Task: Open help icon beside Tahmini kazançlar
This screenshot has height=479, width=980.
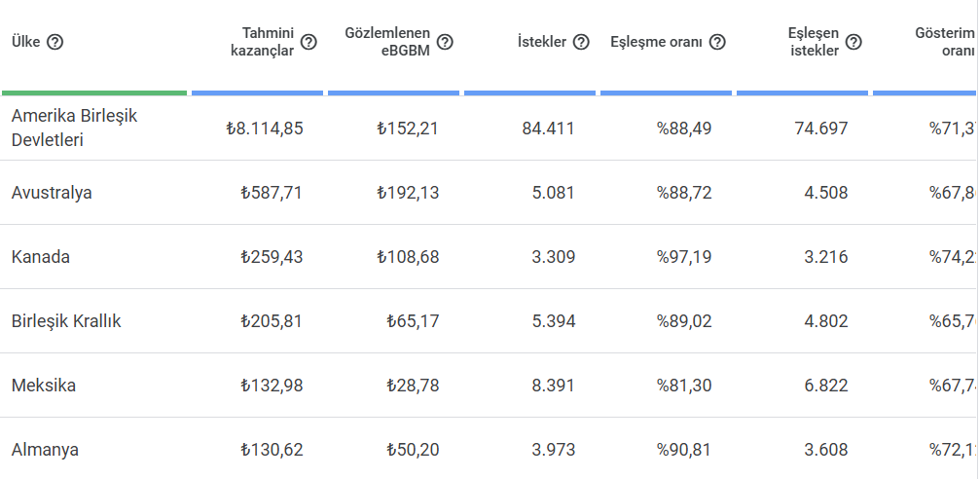Action: tap(309, 43)
